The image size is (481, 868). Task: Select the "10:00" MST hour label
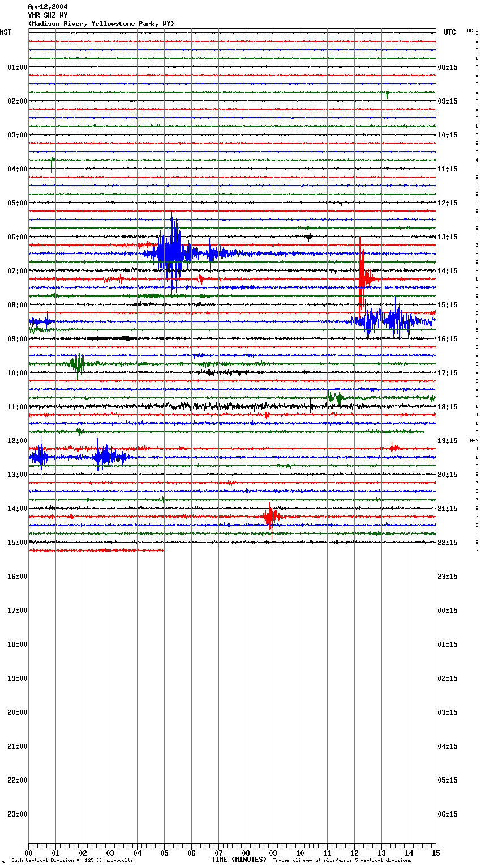(18, 373)
